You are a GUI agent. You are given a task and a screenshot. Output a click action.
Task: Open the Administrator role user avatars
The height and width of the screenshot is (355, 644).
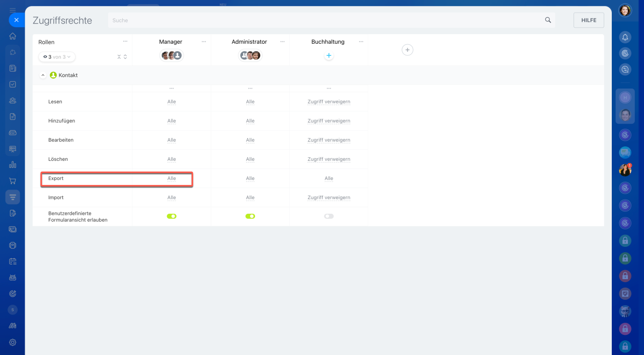250,55
